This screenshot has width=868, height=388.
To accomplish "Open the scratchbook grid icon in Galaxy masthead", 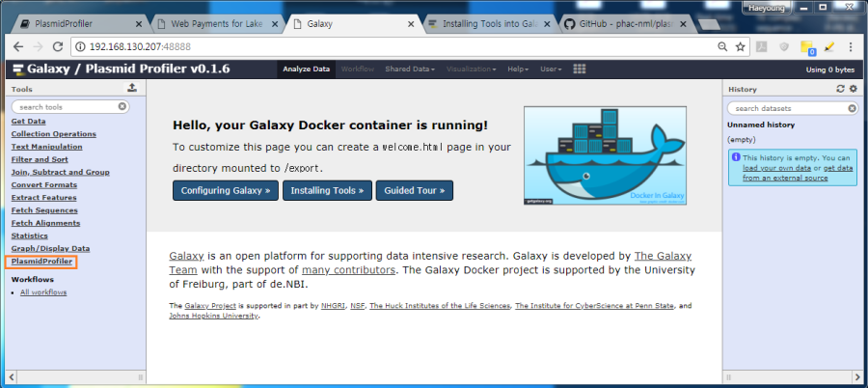I will 580,69.
